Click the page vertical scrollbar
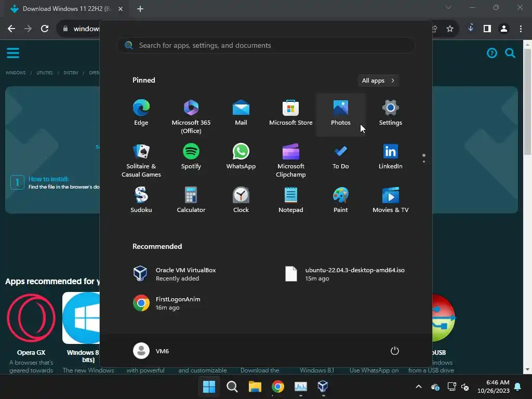This screenshot has height=399, width=532. click(528, 102)
